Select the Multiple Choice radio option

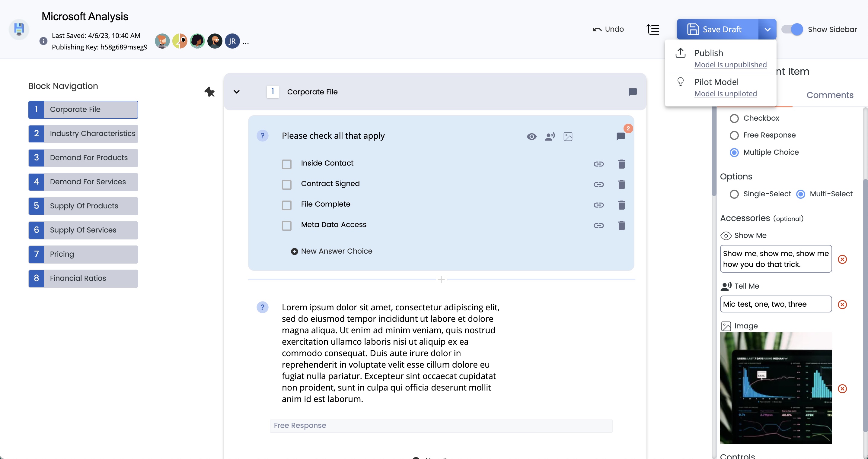point(734,153)
